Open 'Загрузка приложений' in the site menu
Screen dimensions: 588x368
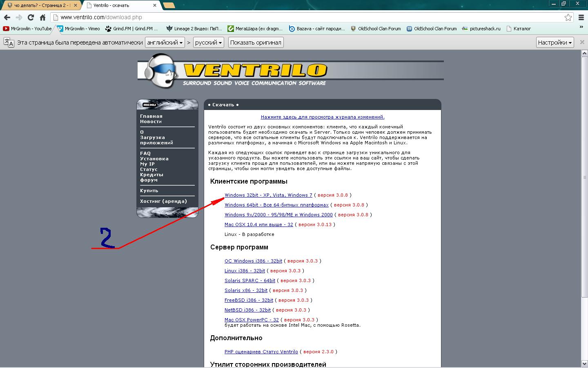click(x=156, y=140)
